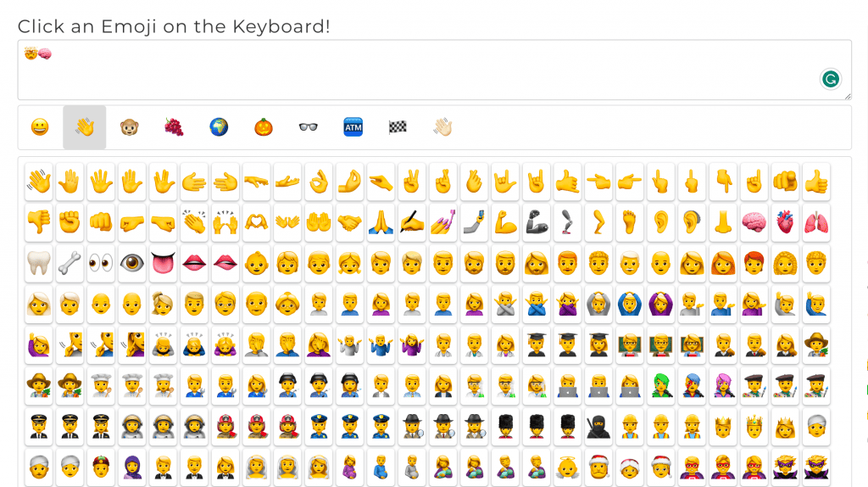Insert the pink brain emoji
Viewport: 868px width, 487px height.
[x=754, y=223]
